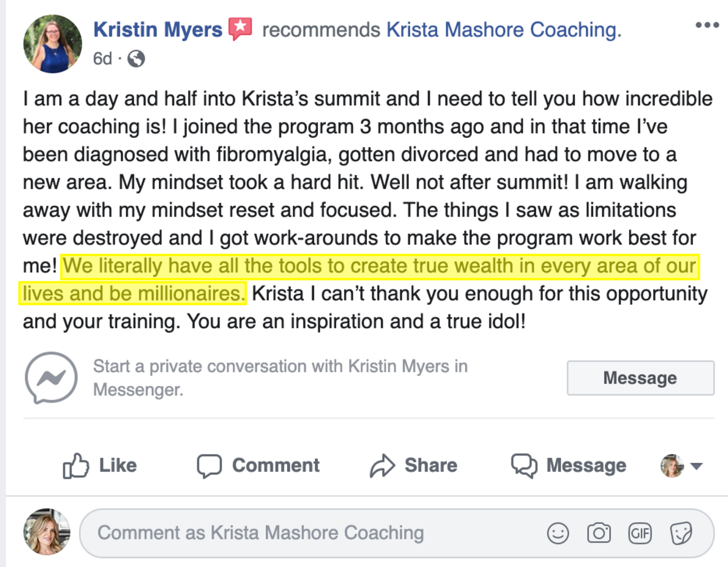Click the 6d post timestamp
Image resolution: width=728 pixels, height=567 pixels.
(103, 59)
